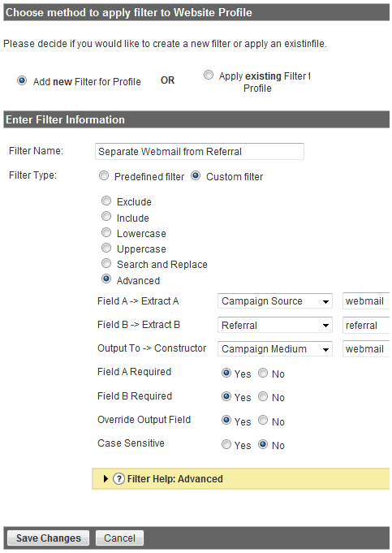Set Field B Required to No
Viewport: 392px width, 553px height.
[x=263, y=396]
